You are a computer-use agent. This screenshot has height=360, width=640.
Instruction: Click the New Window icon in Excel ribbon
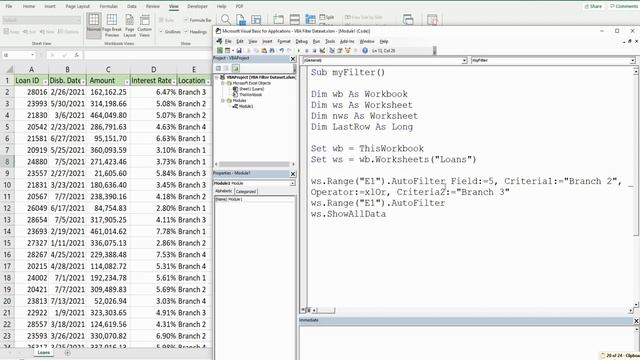(279, 19)
